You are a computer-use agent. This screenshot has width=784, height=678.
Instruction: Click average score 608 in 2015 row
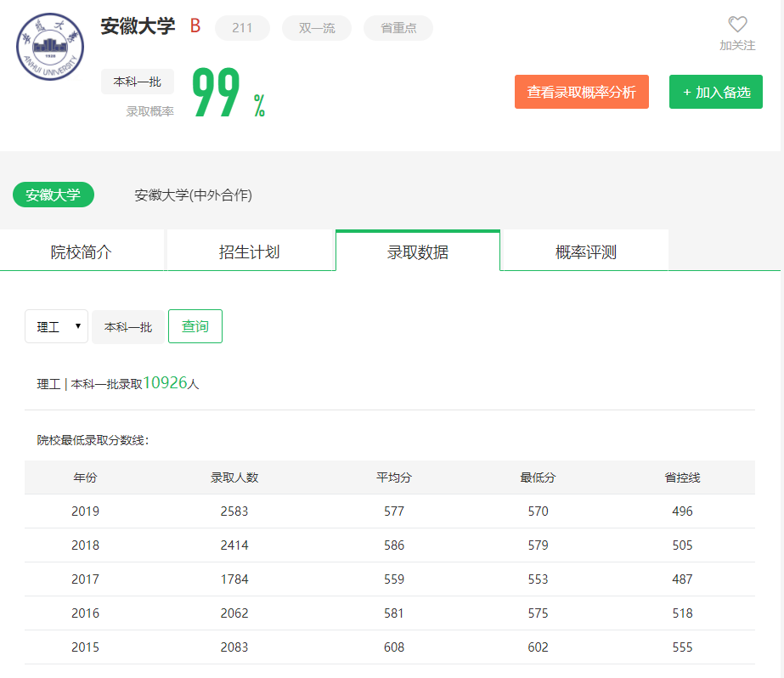coord(394,647)
